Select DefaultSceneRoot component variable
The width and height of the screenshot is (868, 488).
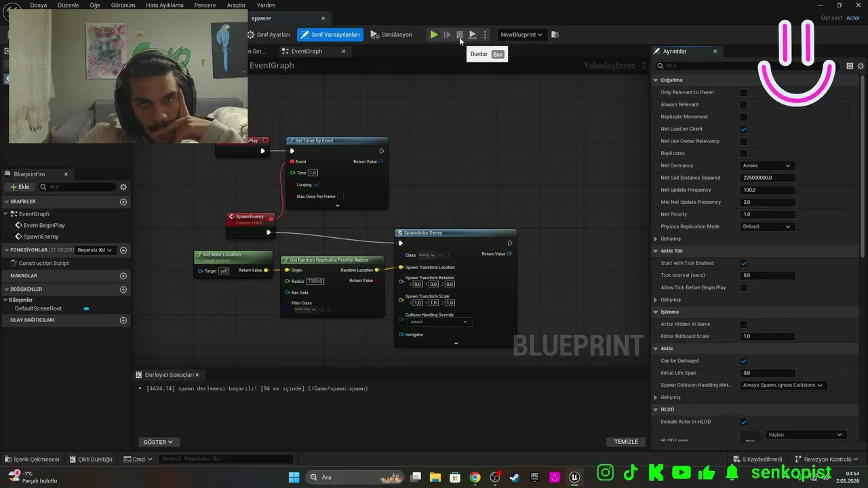(38, 308)
